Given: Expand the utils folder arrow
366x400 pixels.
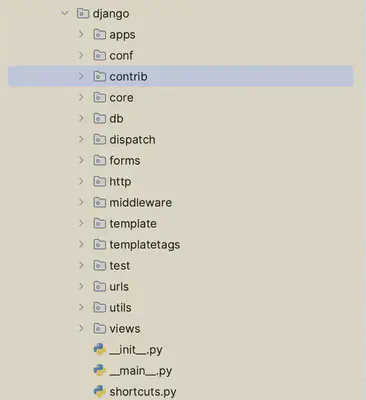Looking at the screenshot, I should tap(81, 307).
